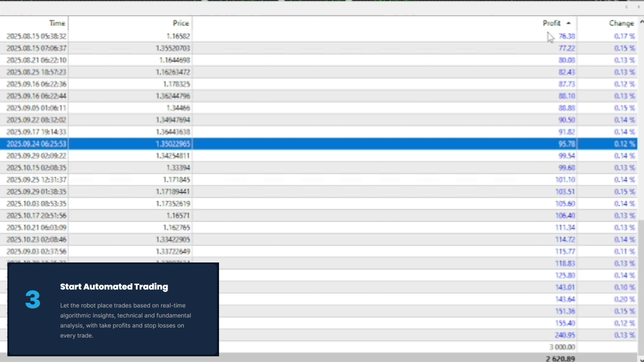
Task: Sort table by Price column header
Action: point(180,23)
